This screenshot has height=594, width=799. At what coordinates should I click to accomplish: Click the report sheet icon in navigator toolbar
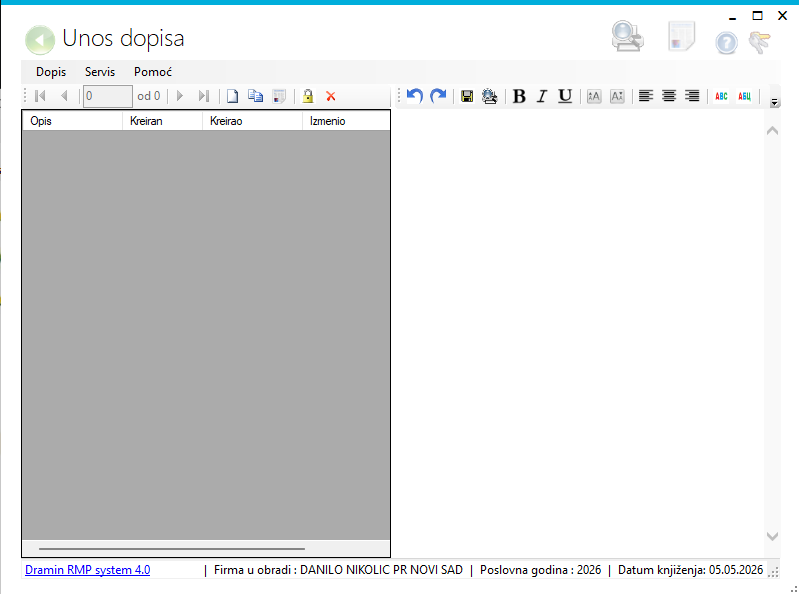[x=279, y=96]
